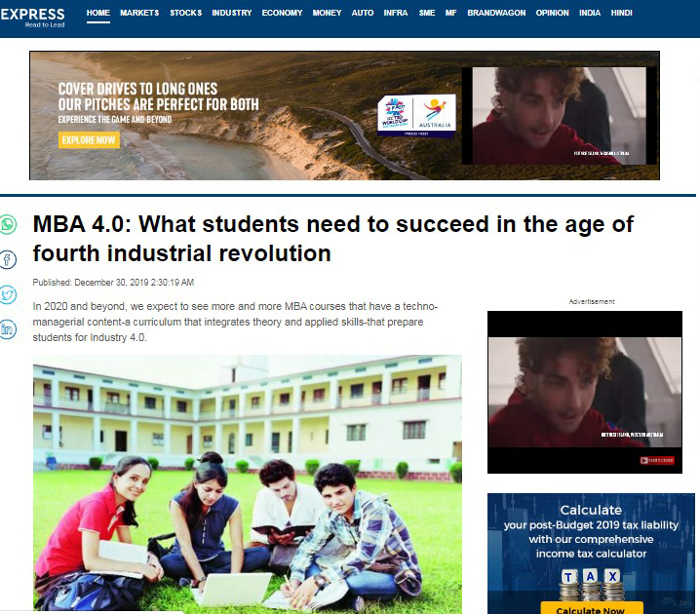Click the Financial Express logo
Viewport: 700px width, 614px height.
(32, 18)
